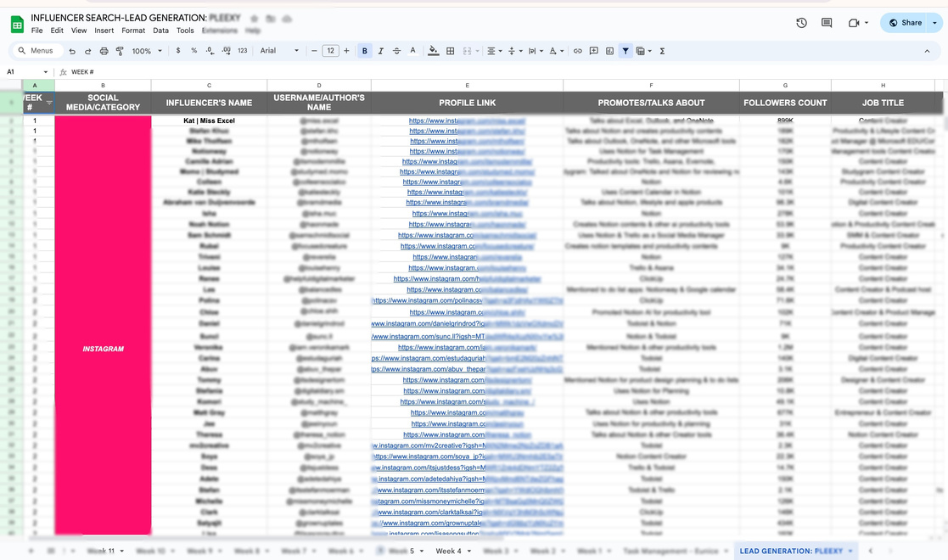Open the Arial font dropdown
This screenshot has height=560, width=948.
point(279,51)
